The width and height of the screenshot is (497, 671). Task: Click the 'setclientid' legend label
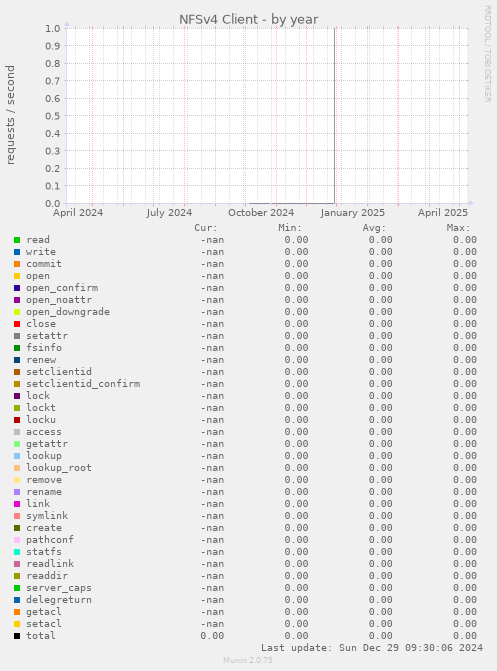[59, 372]
